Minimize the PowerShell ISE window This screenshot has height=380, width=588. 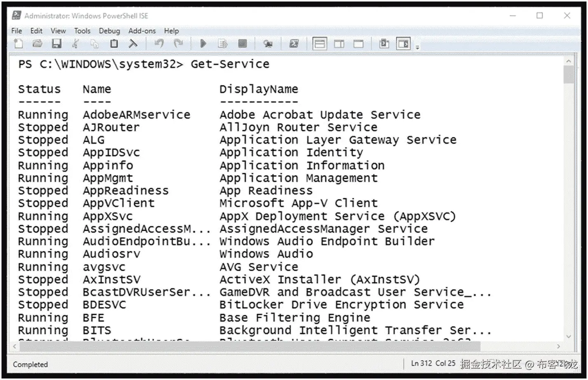tap(513, 16)
